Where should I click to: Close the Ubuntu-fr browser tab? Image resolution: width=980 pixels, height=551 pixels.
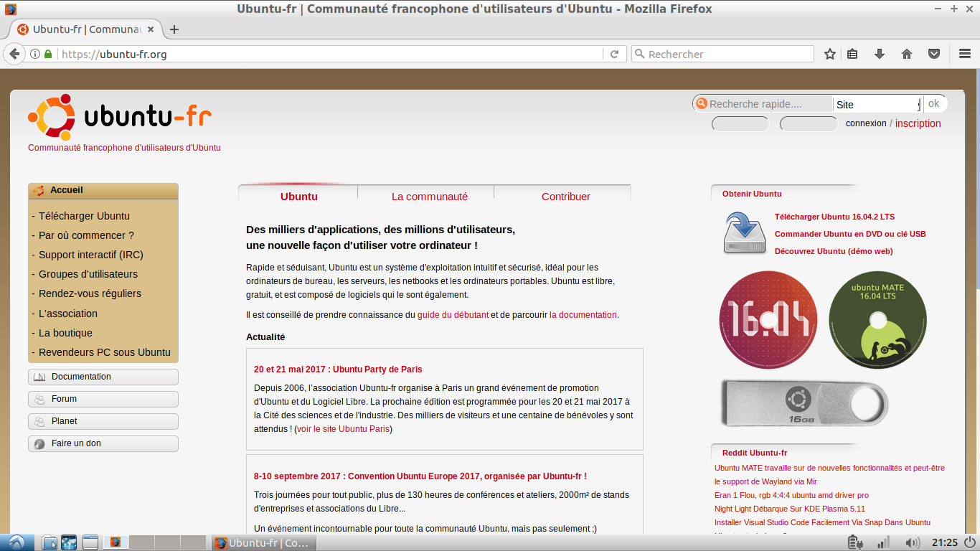point(151,29)
